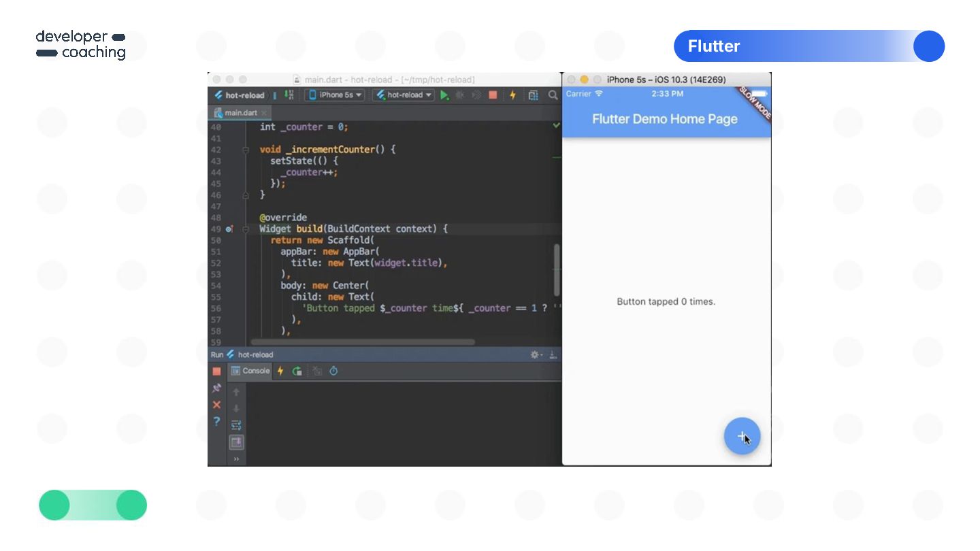
Task: Click the green Restart icon in the Run panel
Action: tap(297, 371)
